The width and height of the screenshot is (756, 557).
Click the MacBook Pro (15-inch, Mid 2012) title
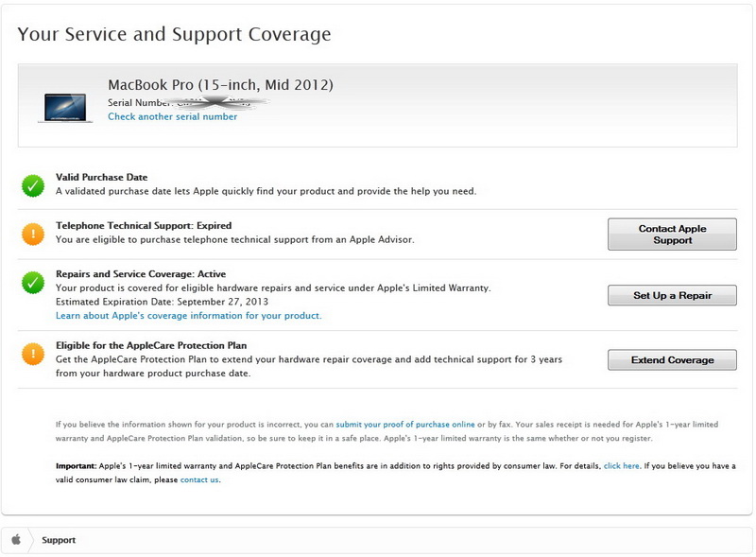(220, 85)
